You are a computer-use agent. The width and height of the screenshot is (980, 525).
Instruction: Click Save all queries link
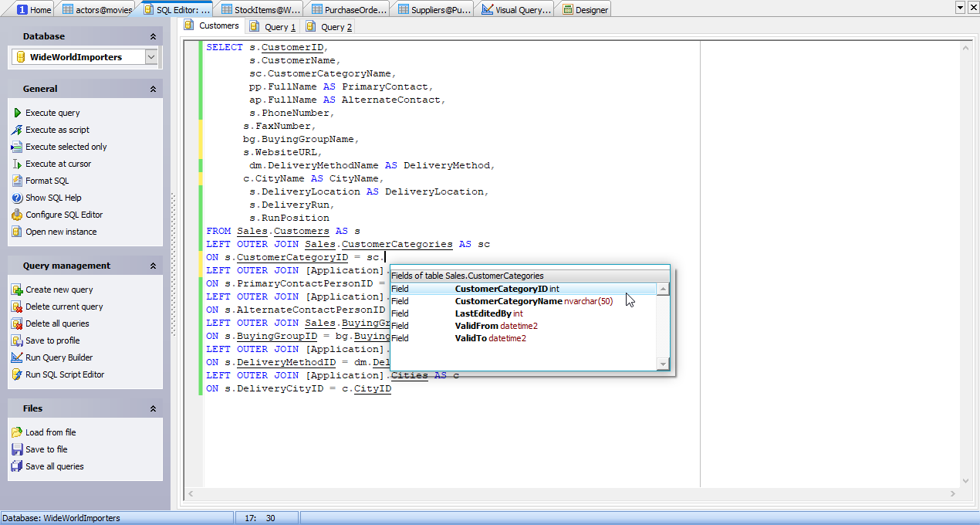click(x=54, y=466)
